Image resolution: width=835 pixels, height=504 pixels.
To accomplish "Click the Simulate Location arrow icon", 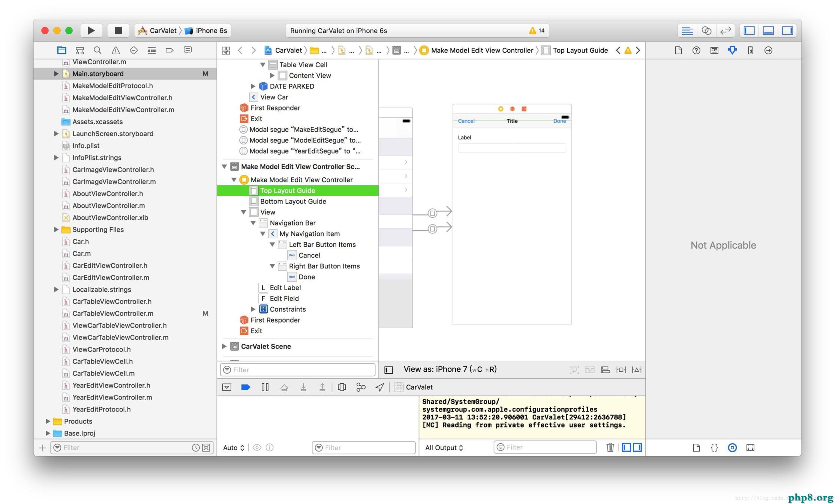I will 379,387.
